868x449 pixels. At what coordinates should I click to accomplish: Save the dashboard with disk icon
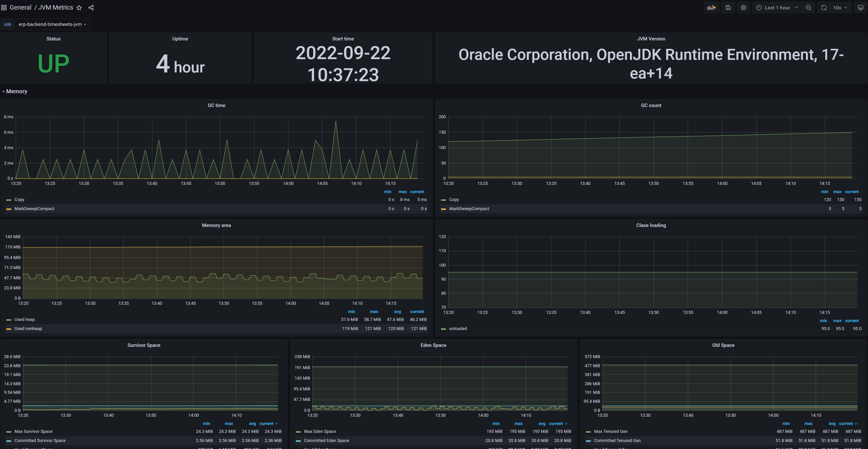click(728, 8)
